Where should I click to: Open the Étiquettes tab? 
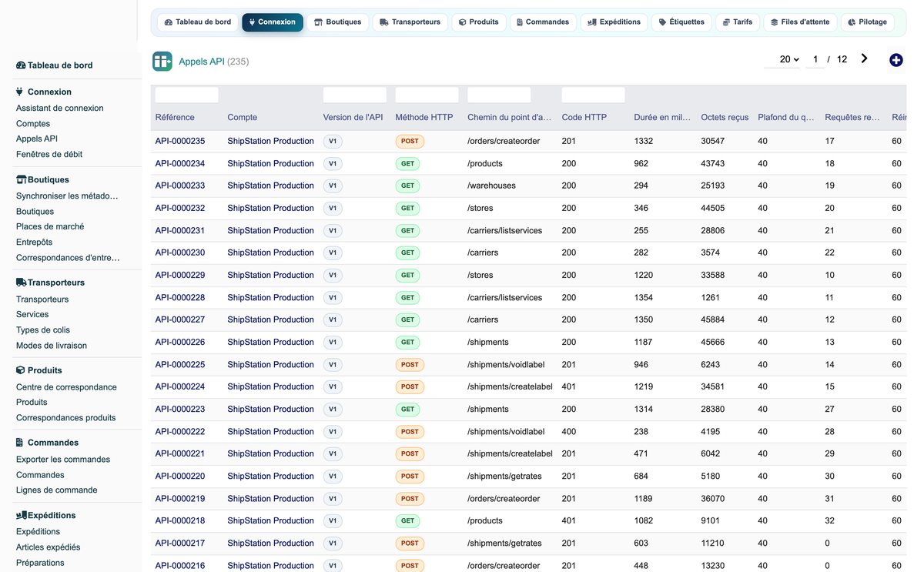(x=681, y=22)
